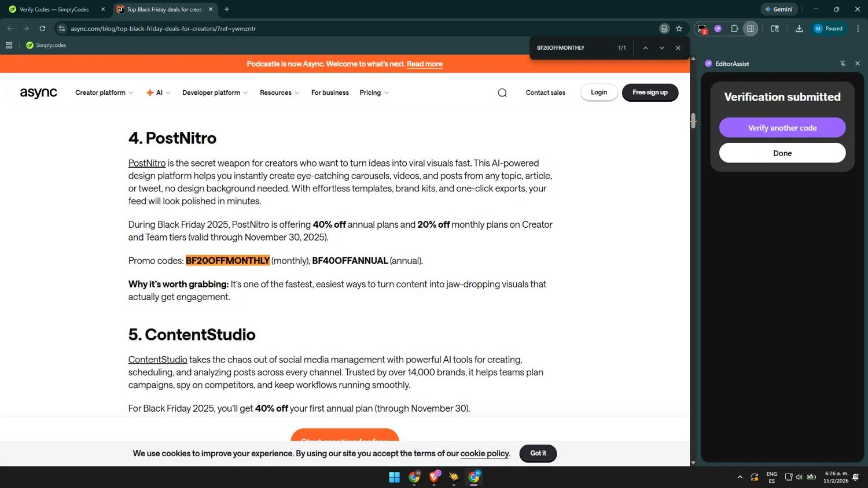868x488 pixels.
Task: View site information icon in address bar
Action: [62, 28]
